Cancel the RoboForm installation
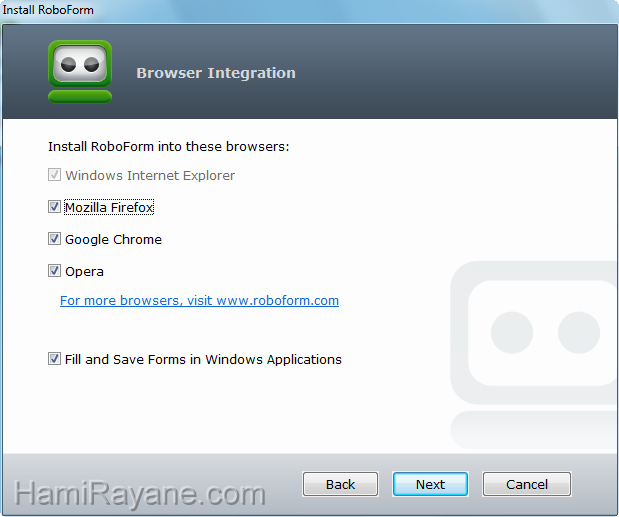 (x=527, y=484)
